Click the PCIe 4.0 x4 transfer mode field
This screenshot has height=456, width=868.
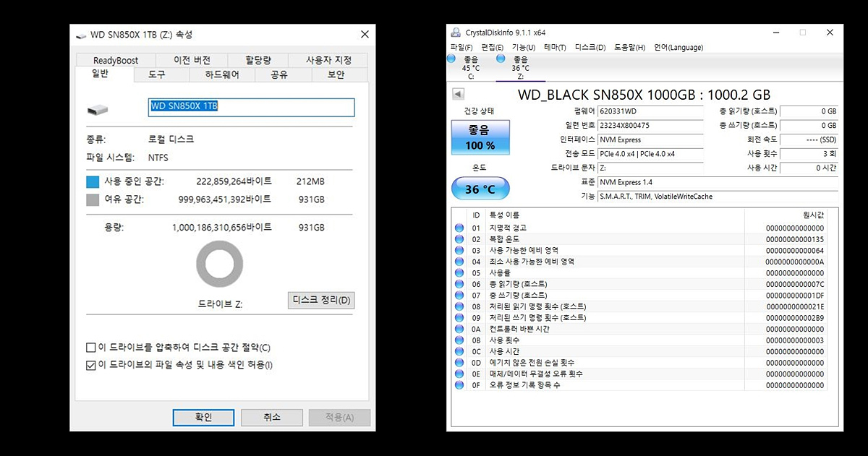click(x=650, y=154)
